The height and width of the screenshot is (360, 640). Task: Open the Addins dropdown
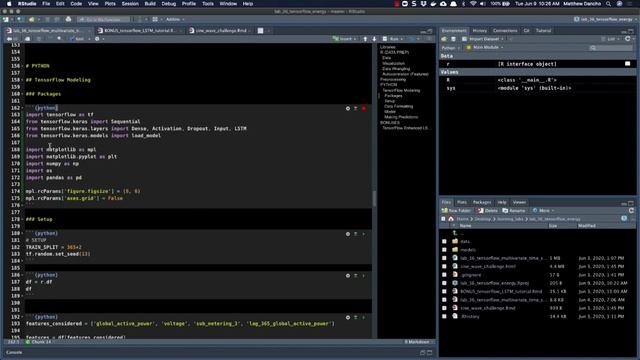tap(175, 19)
